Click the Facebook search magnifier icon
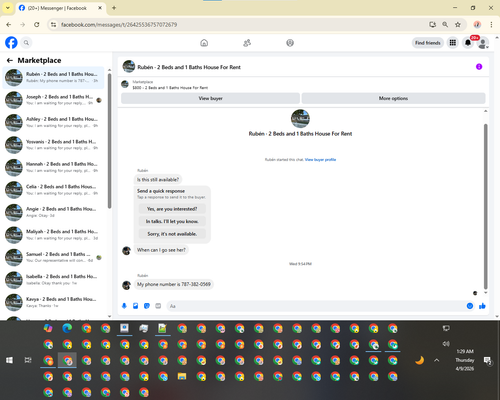Viewport: 500px width, 400px height. [x=26, y=43]
